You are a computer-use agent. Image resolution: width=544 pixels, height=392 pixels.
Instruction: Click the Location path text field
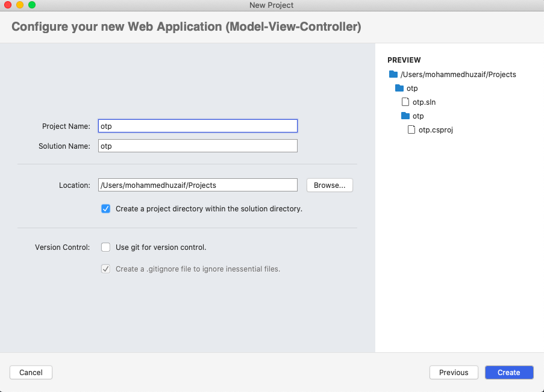point(198,185)
